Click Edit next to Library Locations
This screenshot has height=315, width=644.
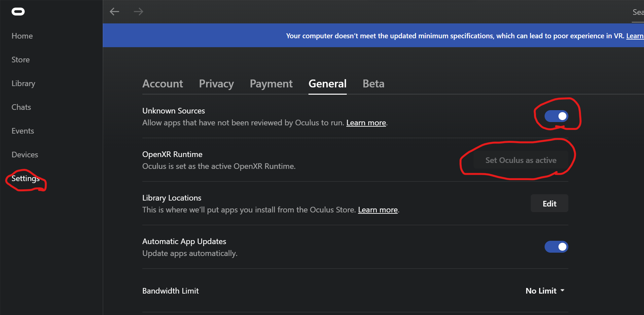(x=549, y=203)
